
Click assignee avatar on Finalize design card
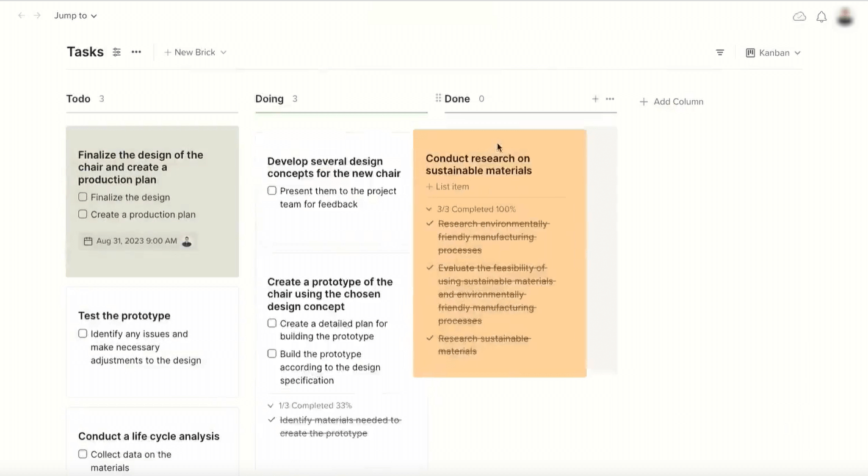pos(187,241)
